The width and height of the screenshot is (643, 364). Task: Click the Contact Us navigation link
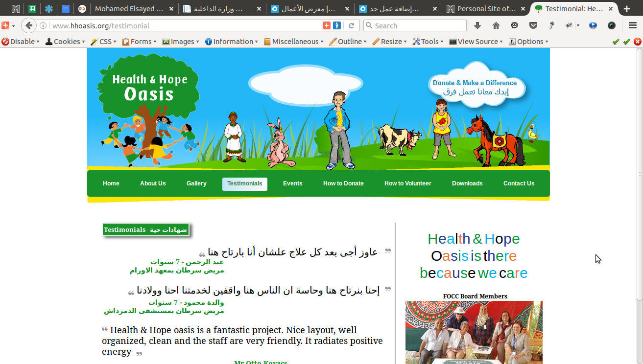tap(519, 183)
